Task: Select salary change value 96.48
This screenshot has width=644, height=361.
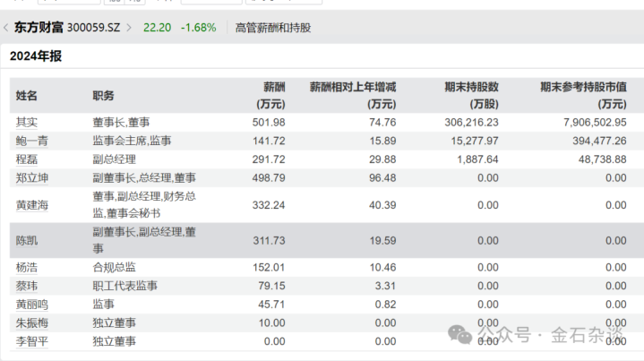Action: (x=382, y=178)
